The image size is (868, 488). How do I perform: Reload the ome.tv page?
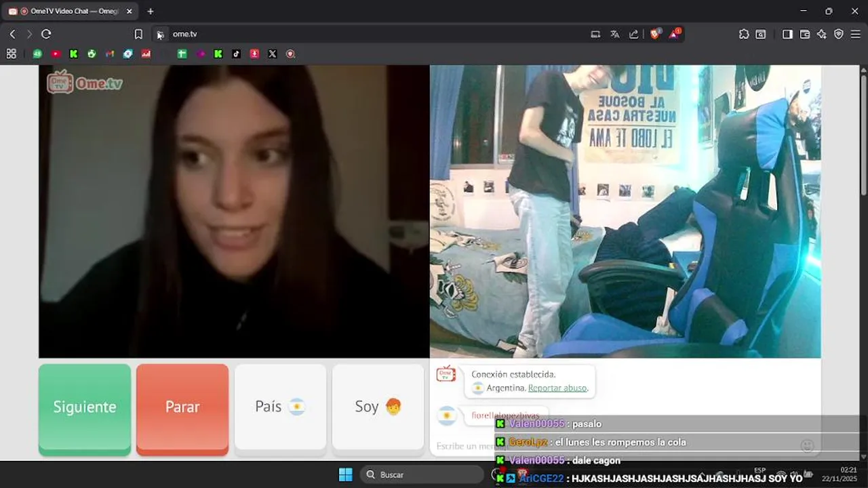click(46, 34)
